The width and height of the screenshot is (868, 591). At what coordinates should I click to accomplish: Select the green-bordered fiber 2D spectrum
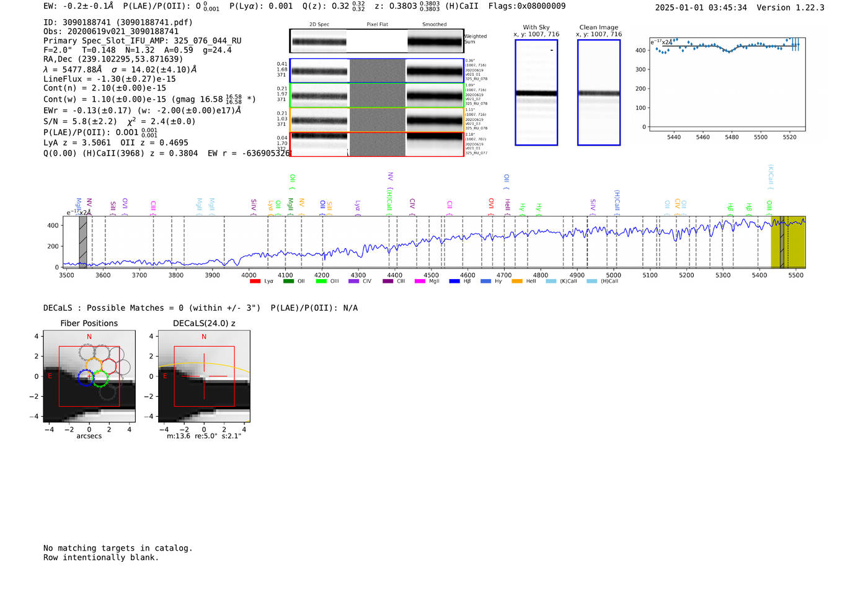(x=376, y=96)
